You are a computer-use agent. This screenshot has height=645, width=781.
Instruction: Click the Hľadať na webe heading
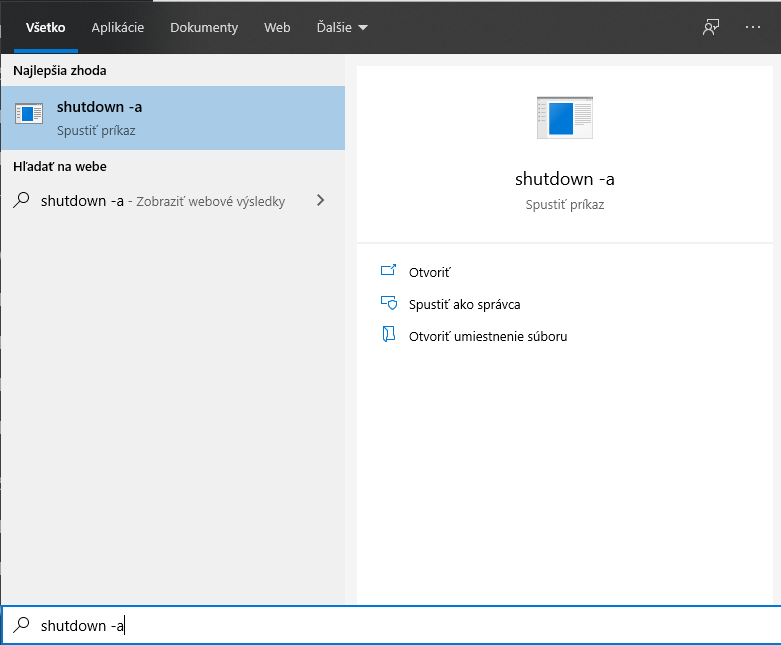point(60,166)
